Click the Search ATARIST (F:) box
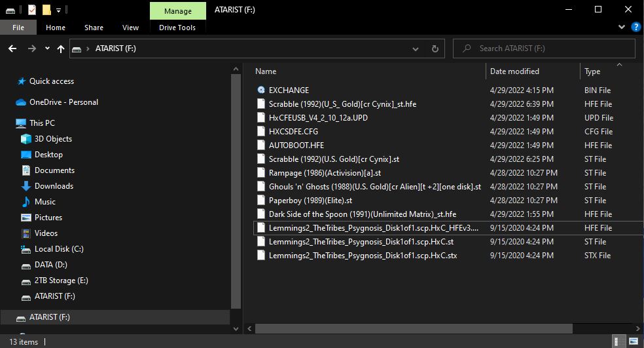The image size is (644, 348). (x=544, y=48)
